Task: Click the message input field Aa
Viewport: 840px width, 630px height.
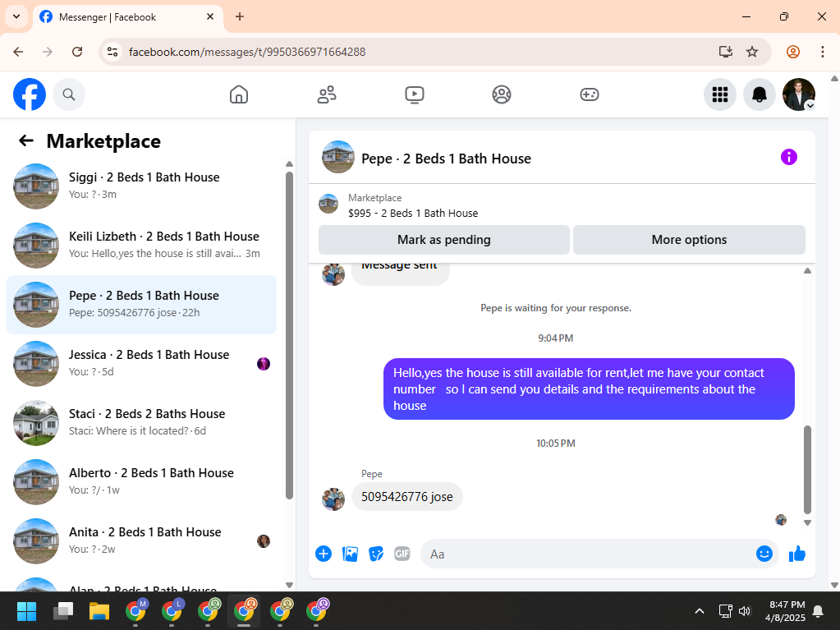Action: [x=588, y=554]
